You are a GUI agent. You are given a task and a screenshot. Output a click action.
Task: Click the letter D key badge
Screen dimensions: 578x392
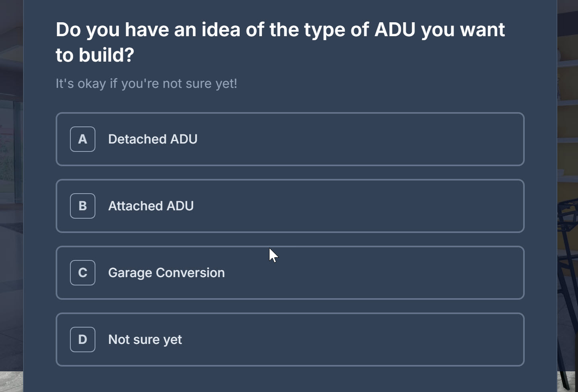click(83, 340)
